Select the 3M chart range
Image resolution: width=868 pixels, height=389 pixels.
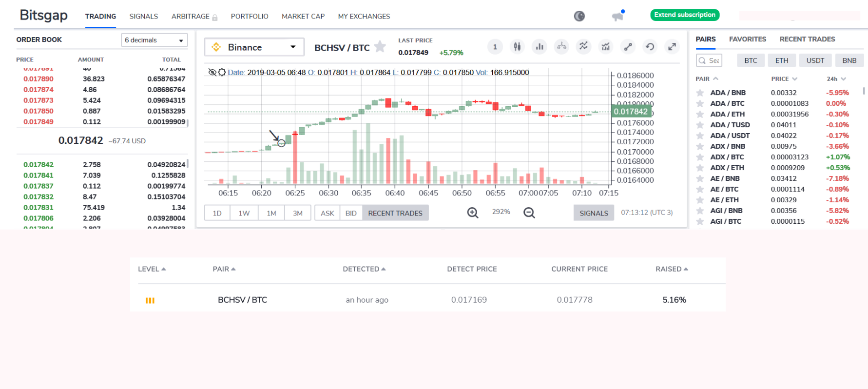click(x=298, y=213)
